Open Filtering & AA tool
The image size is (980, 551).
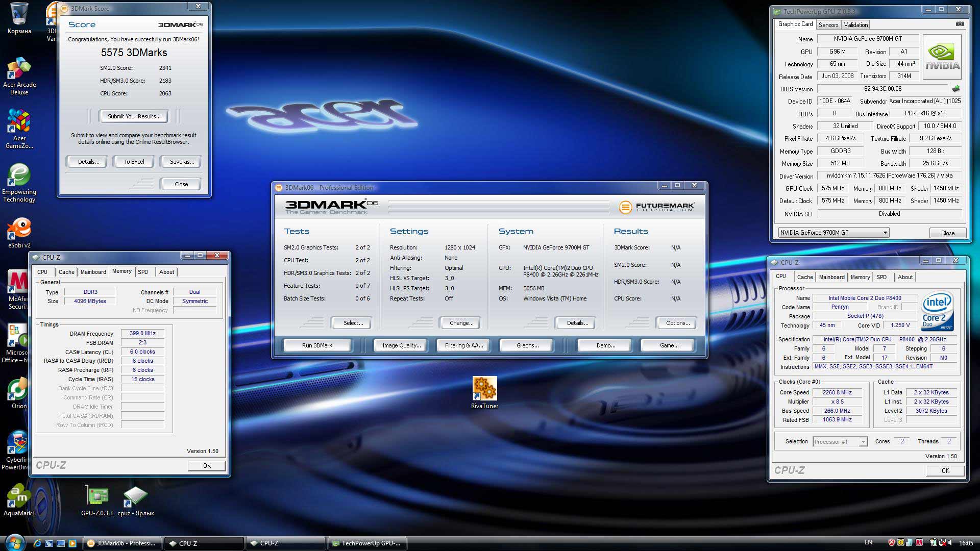(x=463, y=345)
